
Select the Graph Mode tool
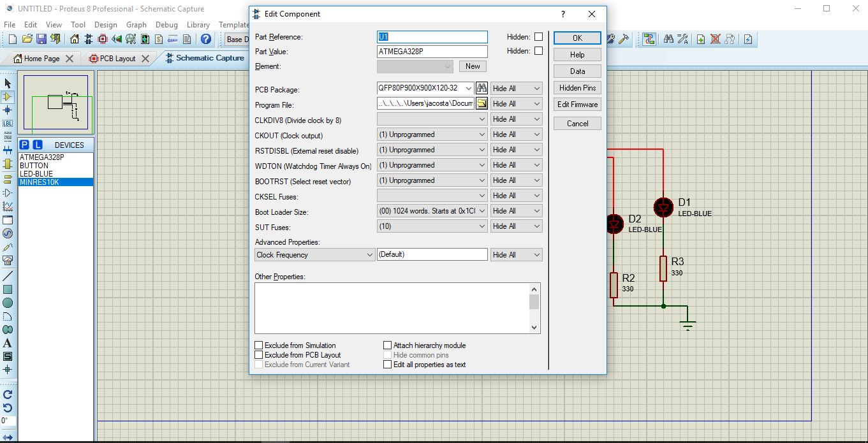tap(8, 207)
